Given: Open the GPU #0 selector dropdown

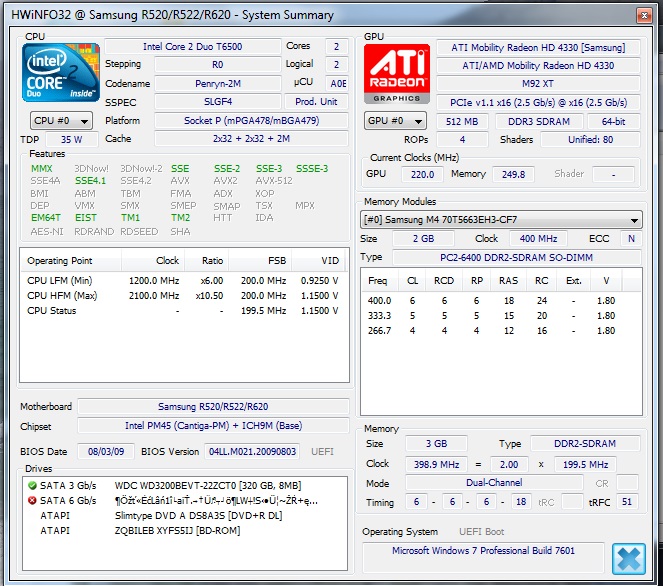Looking at the screenshot, I should [x=395, y=121].
